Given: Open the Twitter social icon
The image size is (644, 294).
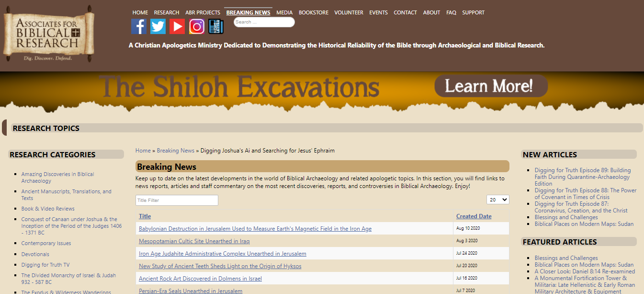Looking at the screenshot, I should (x=158, y=26).
